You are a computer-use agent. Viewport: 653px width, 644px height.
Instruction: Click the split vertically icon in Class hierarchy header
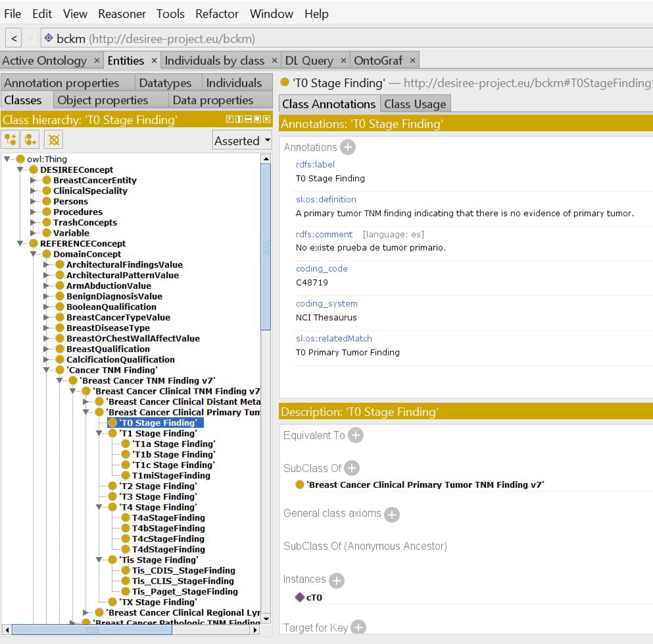pyautogui.click(x=239, y=119)
